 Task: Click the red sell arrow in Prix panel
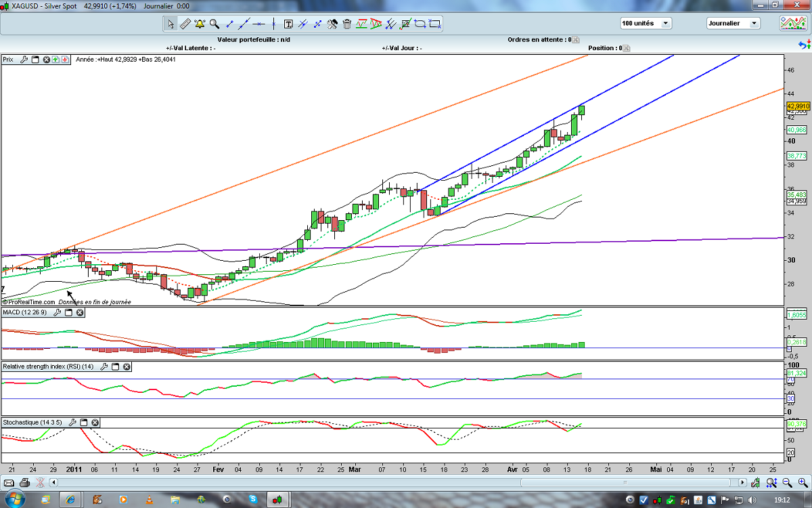[65, 60]
